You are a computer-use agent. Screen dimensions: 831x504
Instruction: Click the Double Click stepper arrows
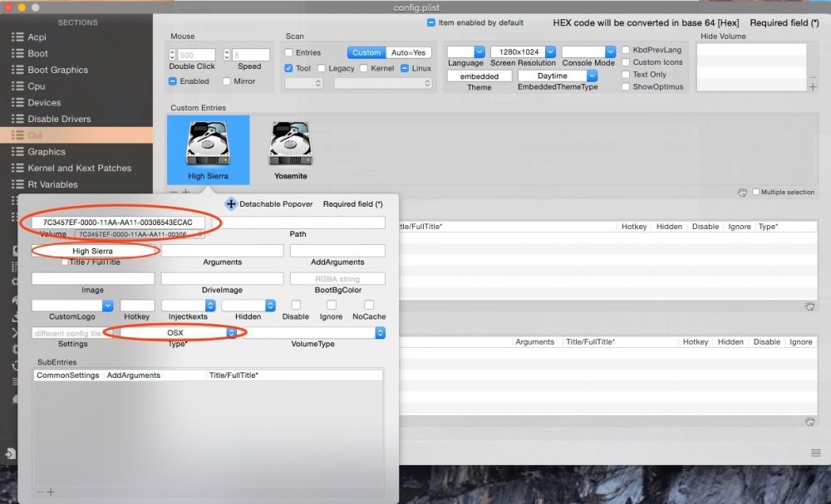click(172, 55)
